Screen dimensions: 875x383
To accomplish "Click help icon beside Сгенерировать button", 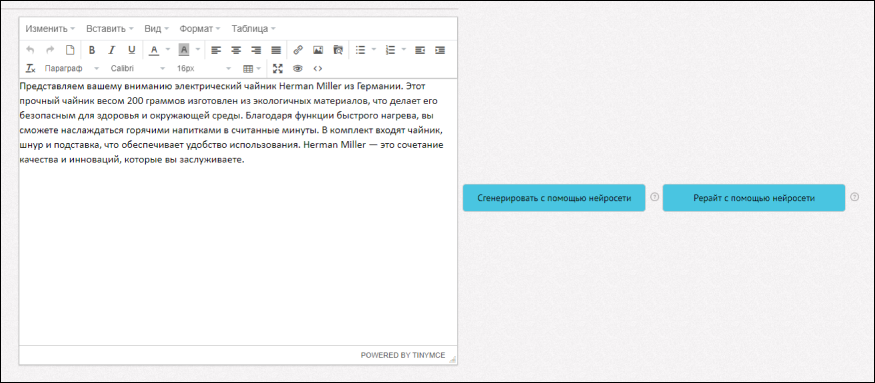I will (655, 197).
